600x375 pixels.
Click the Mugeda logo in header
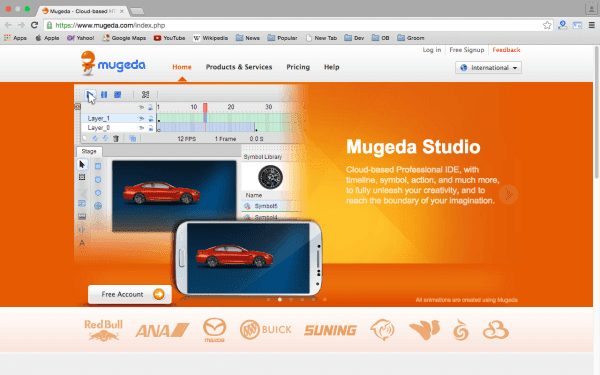coord(113,64)
